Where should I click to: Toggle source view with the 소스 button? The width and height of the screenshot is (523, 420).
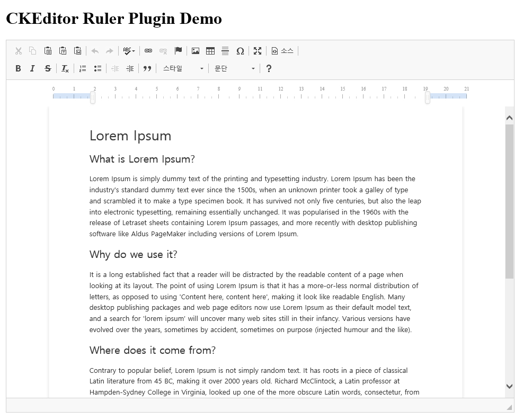pos(282,51)
